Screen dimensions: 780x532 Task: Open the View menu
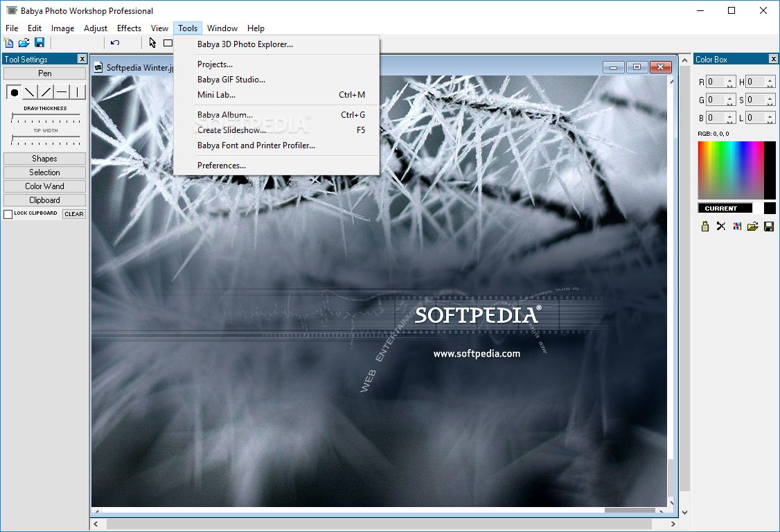[160, 28]
